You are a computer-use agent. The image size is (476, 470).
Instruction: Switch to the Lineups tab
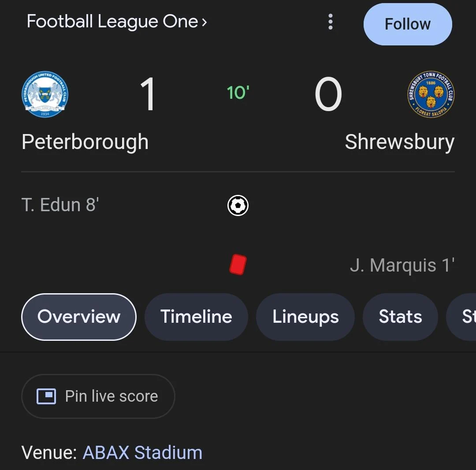[305, 317]
